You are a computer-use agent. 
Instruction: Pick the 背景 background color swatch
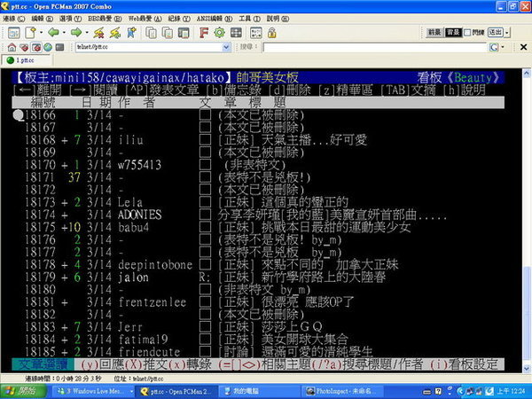(453, 33)
